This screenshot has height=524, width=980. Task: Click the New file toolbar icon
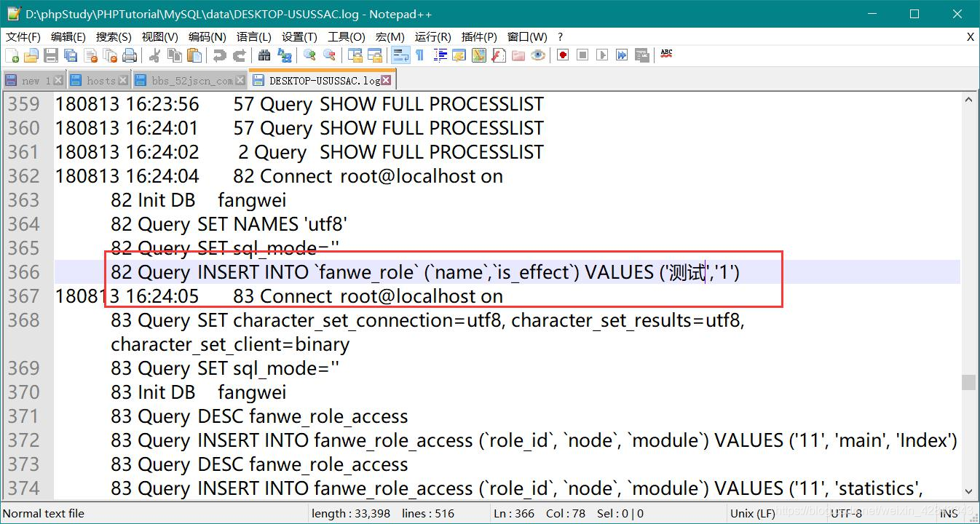(x=12, y=55)
